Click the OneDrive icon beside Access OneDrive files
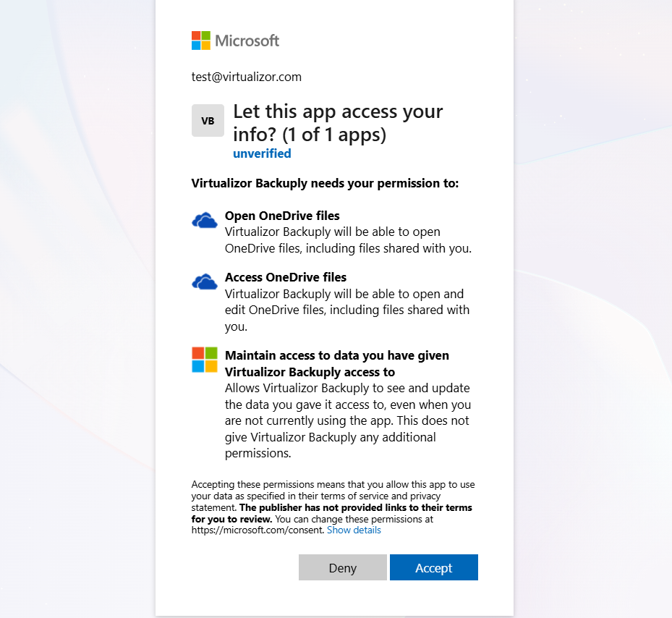The width and height of the screenshot is (672, 618). click(205, 282)
